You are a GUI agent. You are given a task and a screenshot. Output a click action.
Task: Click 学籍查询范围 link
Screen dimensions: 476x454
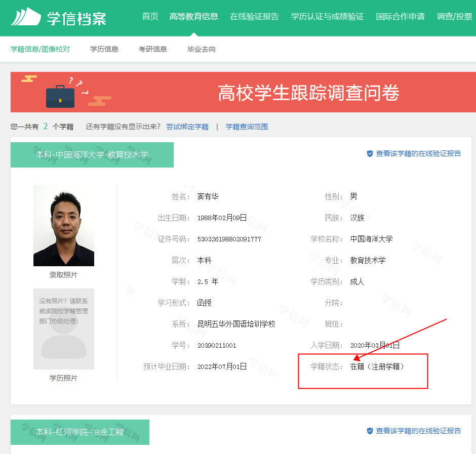[247, 127]
